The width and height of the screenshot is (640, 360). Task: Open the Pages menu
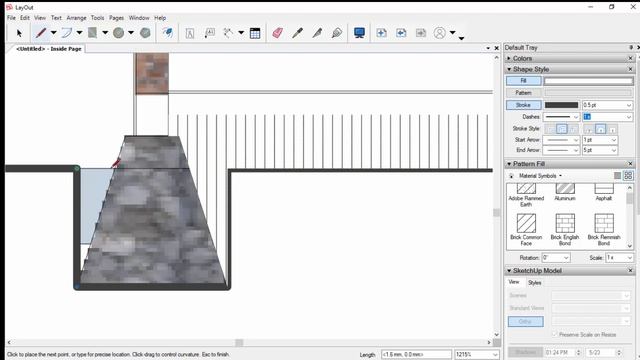pos(116,18)
